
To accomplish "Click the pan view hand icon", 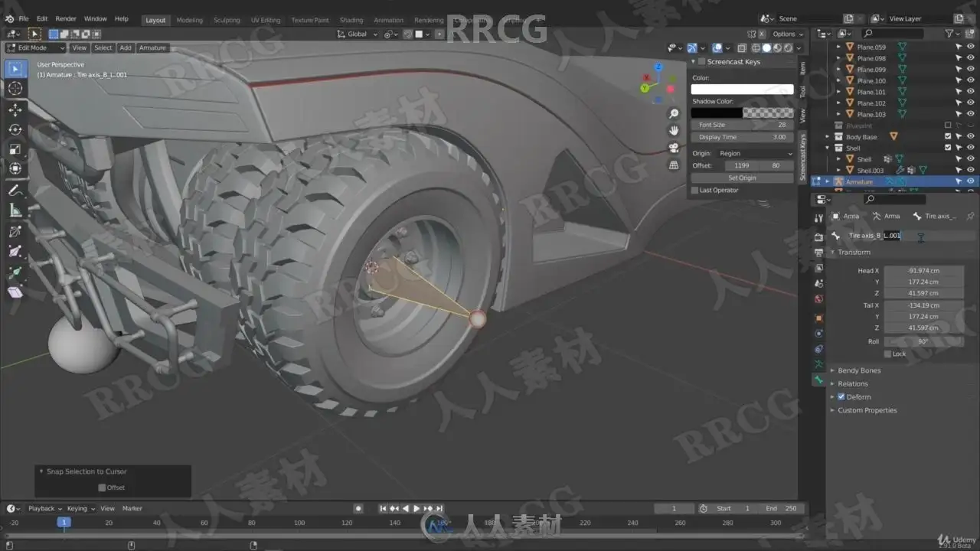I will (x=674, y=131).
